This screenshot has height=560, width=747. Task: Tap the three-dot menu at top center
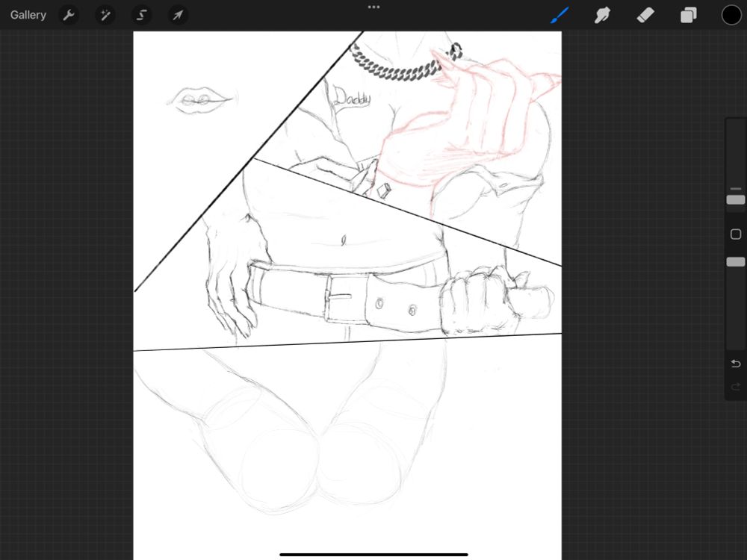tap(374, 7)
